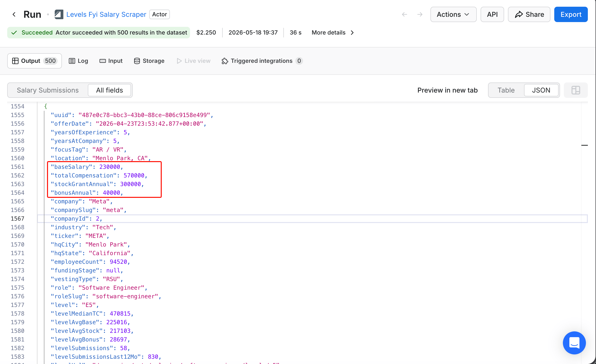Click the JSON editor scrollbar marker
This screenshot has height=364, width=596.
584,145
